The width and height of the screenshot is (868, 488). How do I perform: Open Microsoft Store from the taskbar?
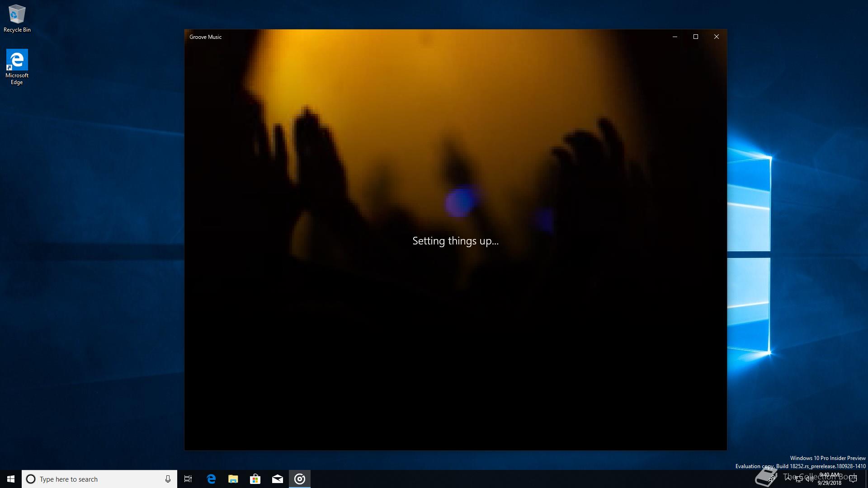[255, 479]
